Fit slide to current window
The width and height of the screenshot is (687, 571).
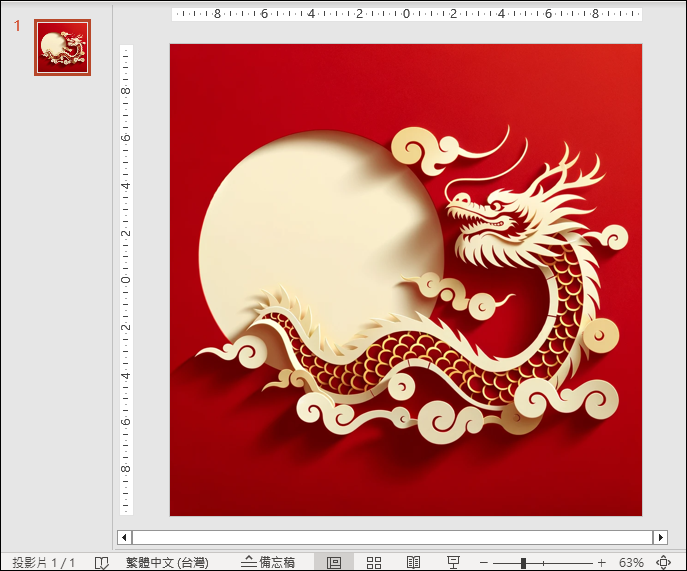click(663, 562)
